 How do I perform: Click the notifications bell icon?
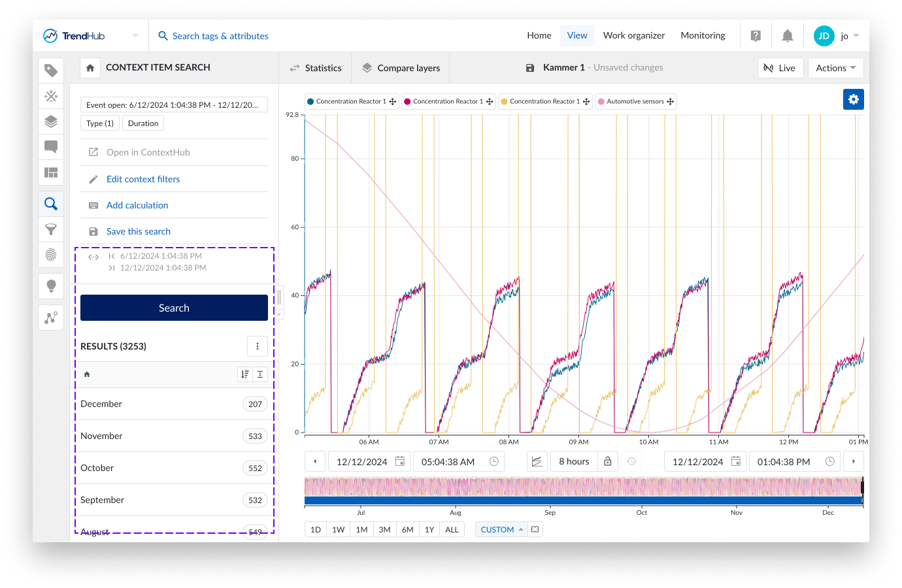click(x=788, y=36)
